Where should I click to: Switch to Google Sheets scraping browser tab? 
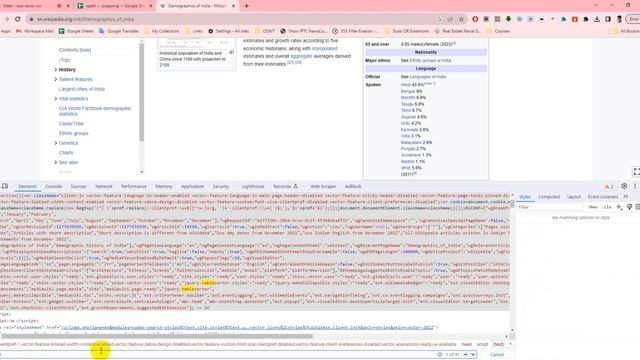pos(115,6)
